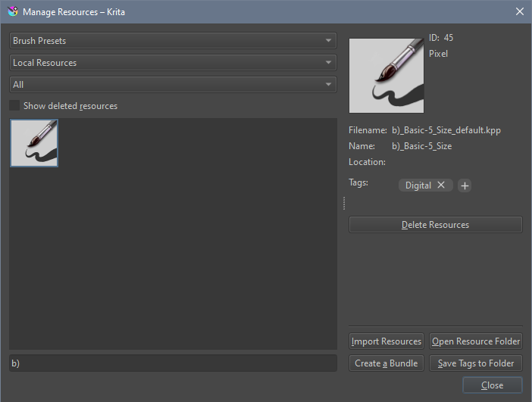Image resolution: width=532 pixels, height=402 pixels.
Task: Save Tags to Folder
Action: [476, 363]
